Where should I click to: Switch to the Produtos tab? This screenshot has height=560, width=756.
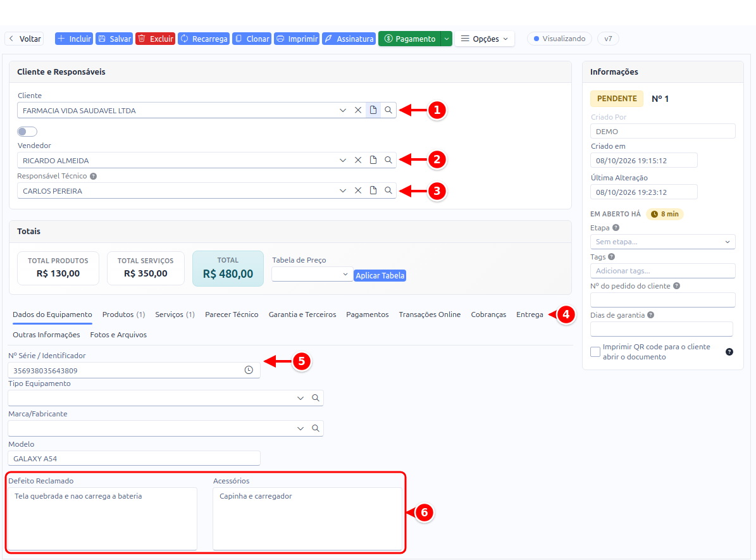click(123, 314)
